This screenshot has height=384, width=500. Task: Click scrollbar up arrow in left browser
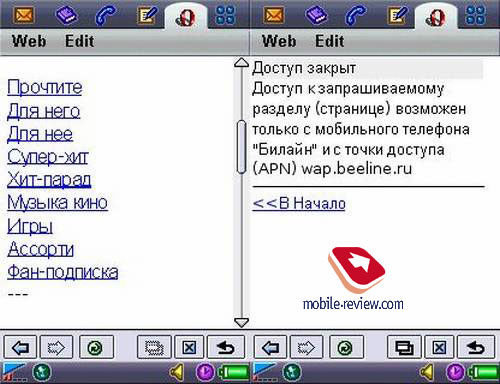[x=241, y=63]
